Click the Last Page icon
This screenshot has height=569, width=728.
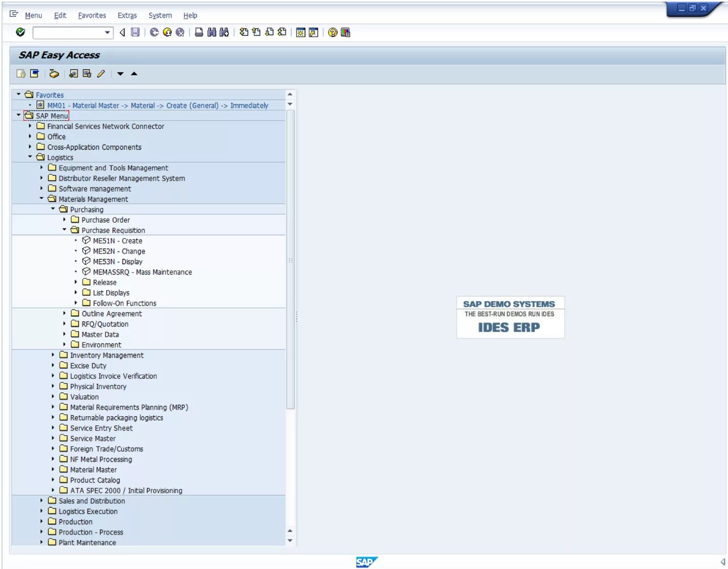coord(282,32)
